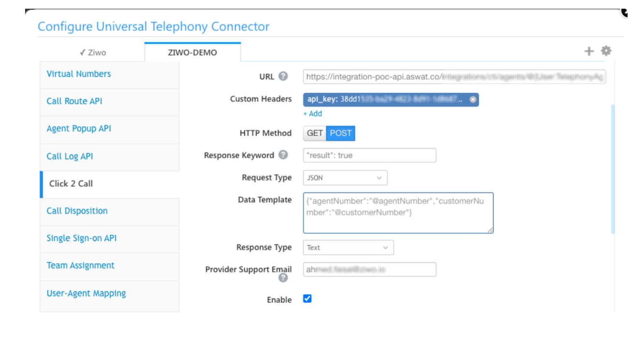Click the vertical scrollbar of form
The image size is (644, 341).
click(613, 169)
